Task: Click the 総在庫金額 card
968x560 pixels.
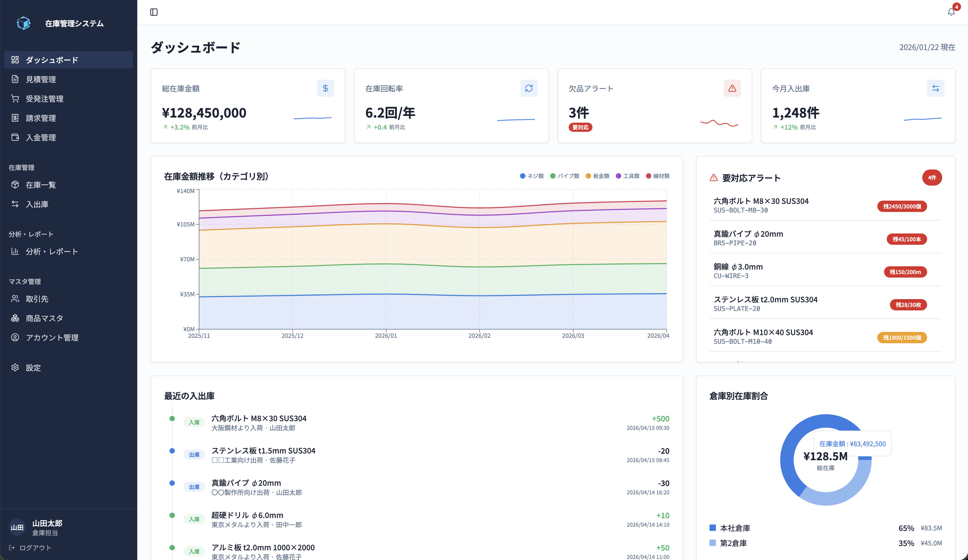Action: click(x=248, y=106)
